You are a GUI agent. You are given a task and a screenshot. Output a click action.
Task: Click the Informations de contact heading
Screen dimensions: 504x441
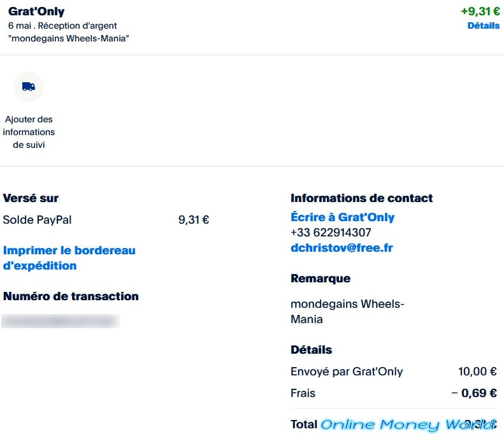[362, 198]
